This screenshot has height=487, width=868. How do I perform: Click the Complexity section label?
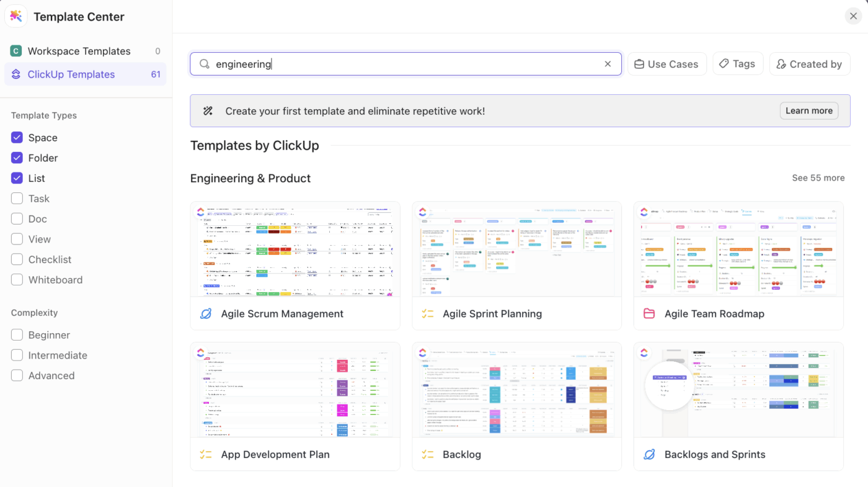pos(35,313)
